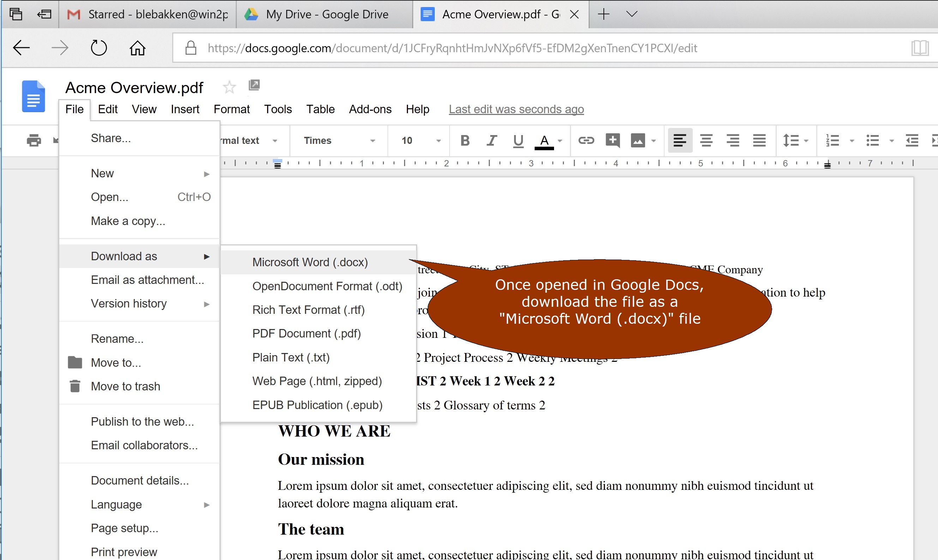Toggle Italic formatting

[x=491, y=140]
